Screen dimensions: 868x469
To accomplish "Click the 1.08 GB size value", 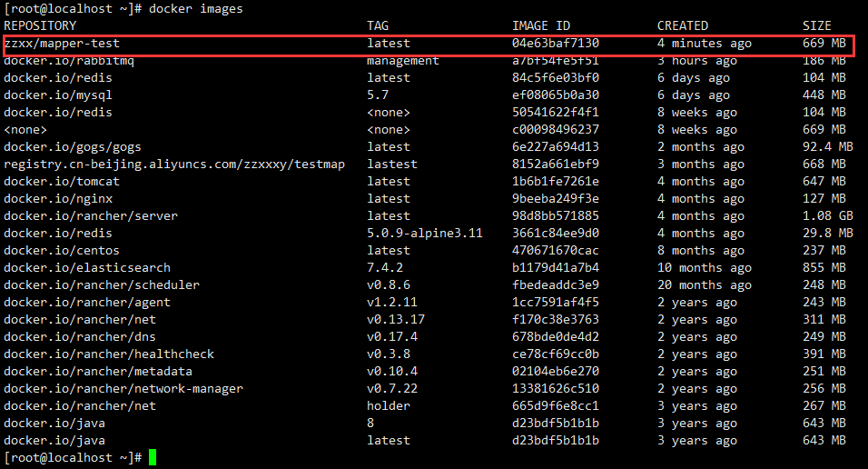I will pyautogui.click(x=828, y=216).
